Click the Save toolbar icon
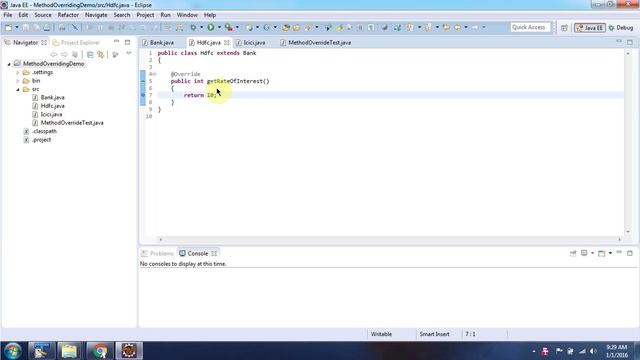640x360 pixels. [x=26, y=27]
